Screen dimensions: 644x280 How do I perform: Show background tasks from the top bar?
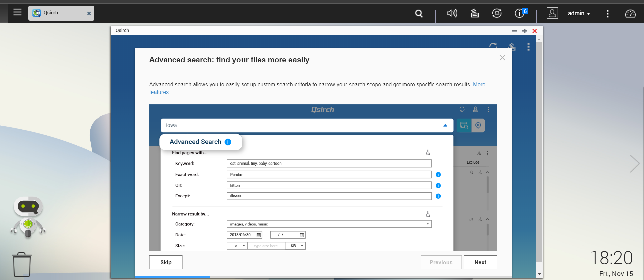tap(475, 13)
